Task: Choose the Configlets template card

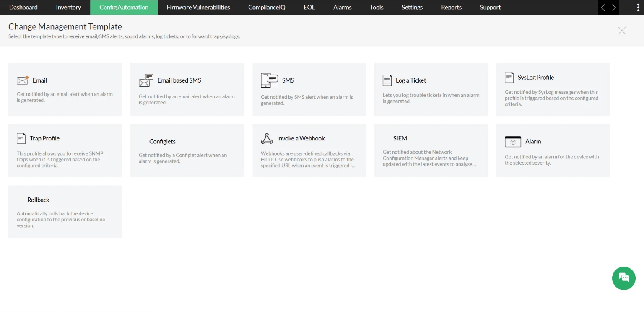Action: (x=187, y=150)
